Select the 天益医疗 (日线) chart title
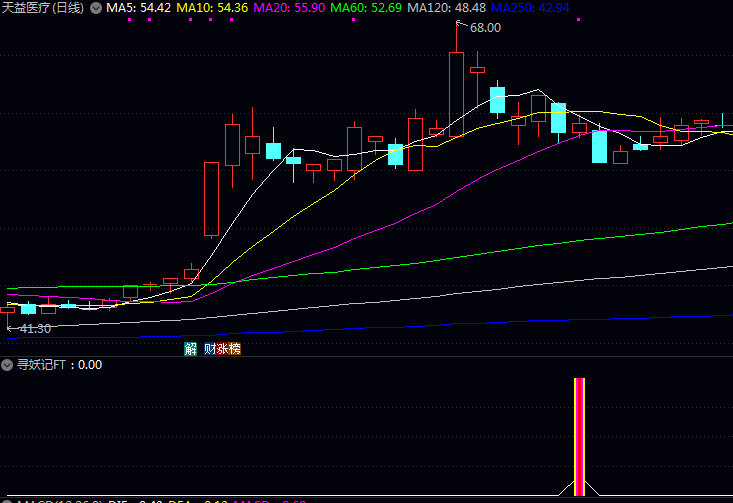Image resolution: width=733 pixels, height=503 pixels. tap(43, 8)
